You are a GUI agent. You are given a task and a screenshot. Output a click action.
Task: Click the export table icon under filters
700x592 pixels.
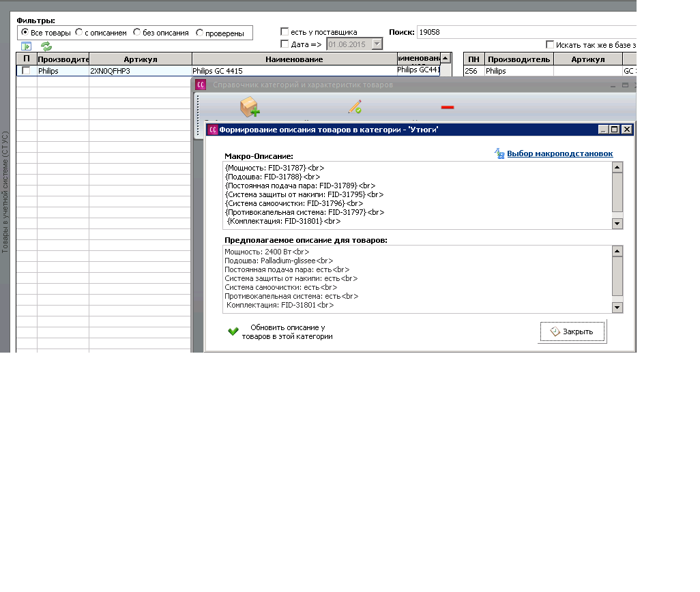27,46
